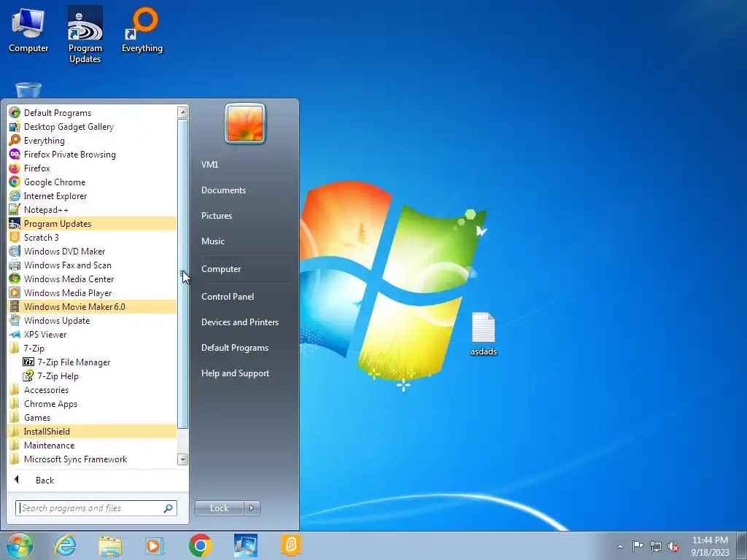The width and height of the screenshot is (747, 560).
Task: Launch Google Chrome from Start menu list
Action: coord(92,182)
